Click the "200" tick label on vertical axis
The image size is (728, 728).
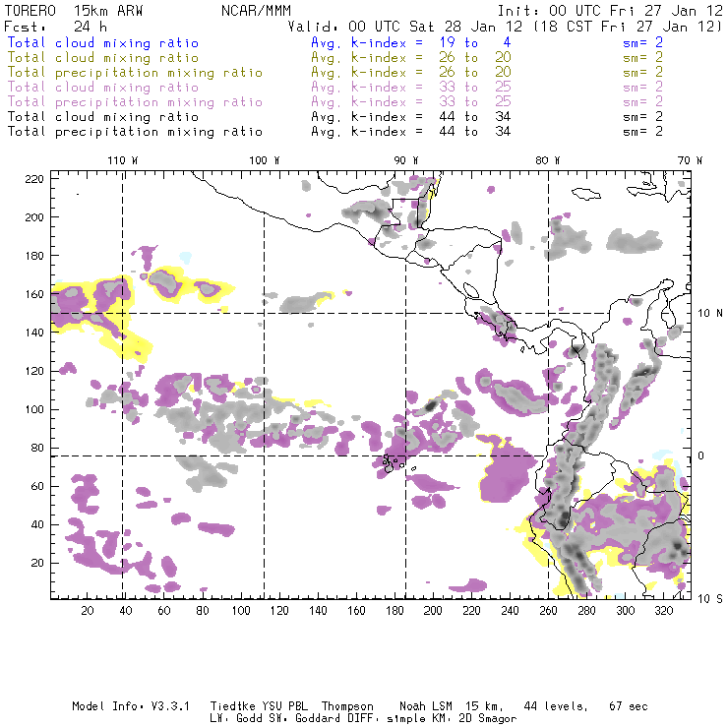pos(34,217)
